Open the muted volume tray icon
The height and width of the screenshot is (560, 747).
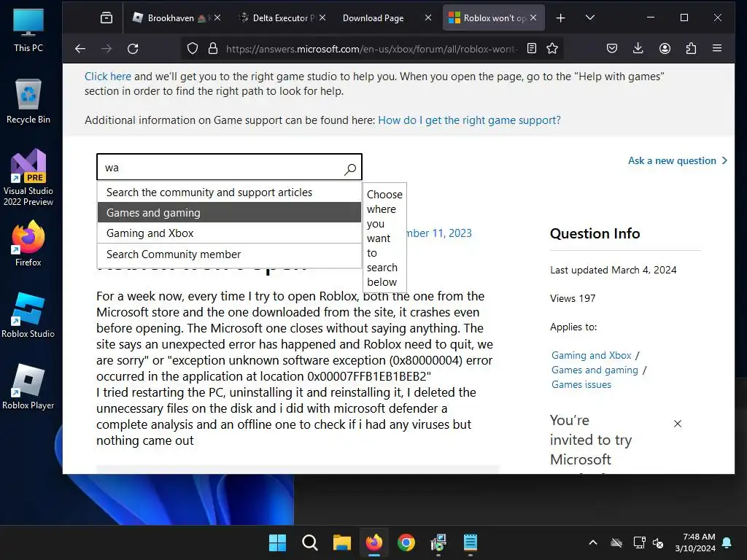(658, 542)
